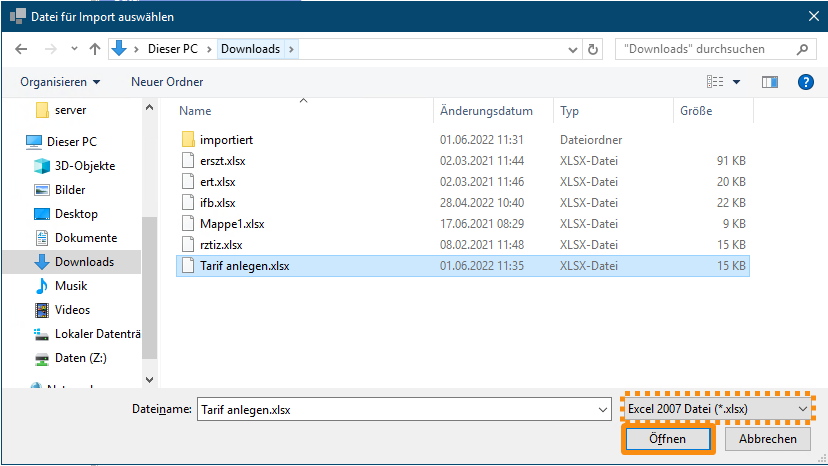
Task: Go up one folder level
Action: coord(95,49)
